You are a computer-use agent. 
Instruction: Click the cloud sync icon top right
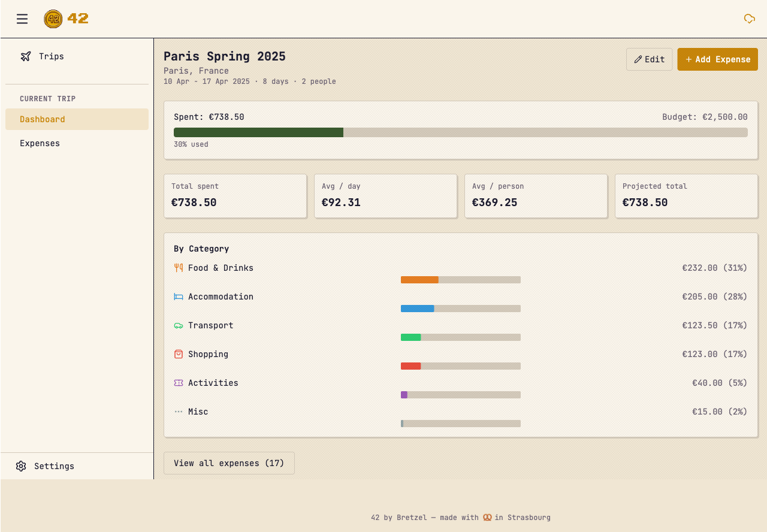749,19
